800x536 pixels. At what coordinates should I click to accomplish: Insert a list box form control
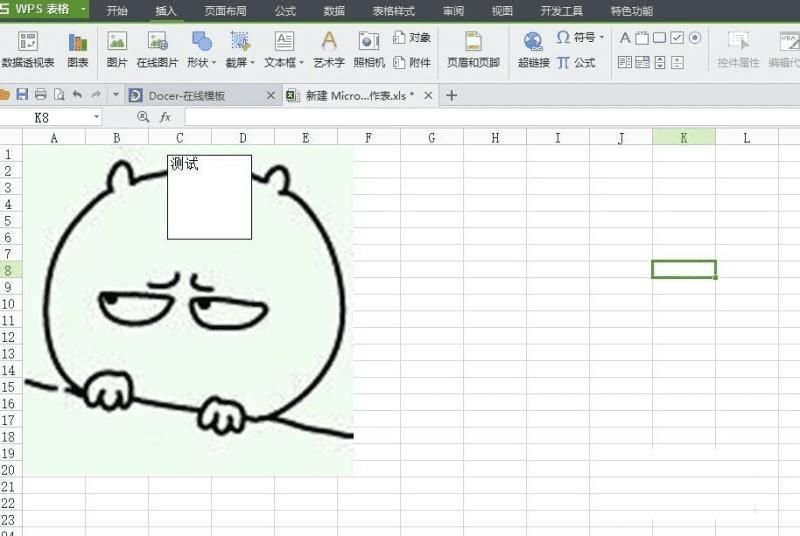[624, 62]
